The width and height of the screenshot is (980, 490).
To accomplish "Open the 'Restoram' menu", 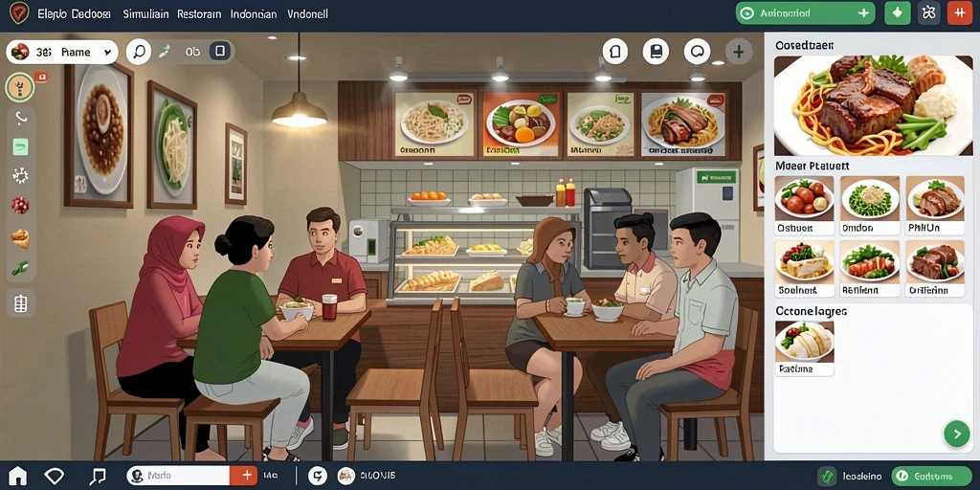I will (199, 13).
